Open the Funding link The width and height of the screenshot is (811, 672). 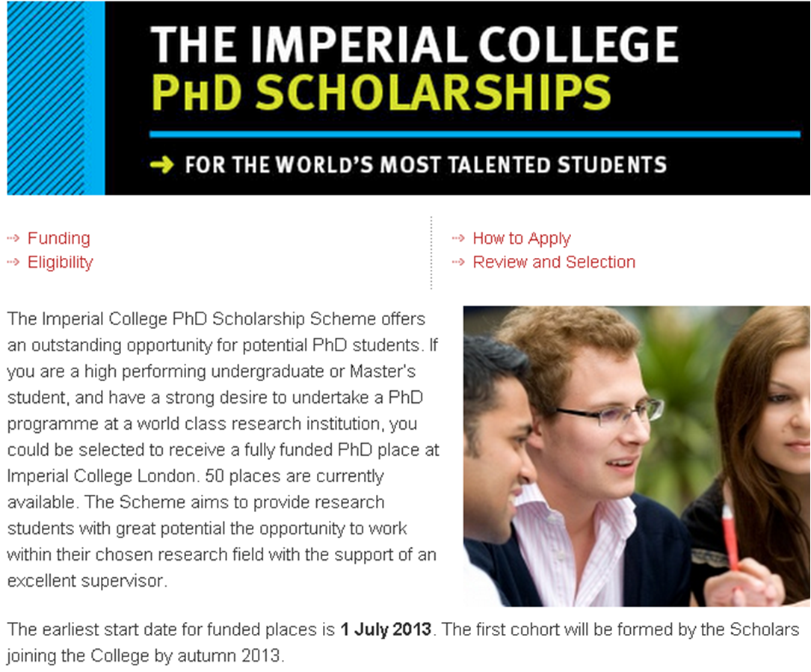(59, 238)
